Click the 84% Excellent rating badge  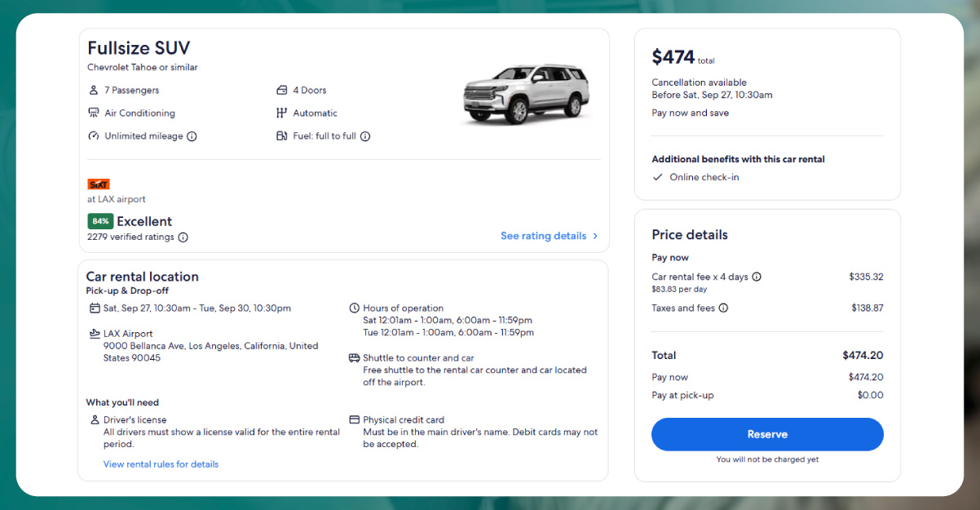99,221
